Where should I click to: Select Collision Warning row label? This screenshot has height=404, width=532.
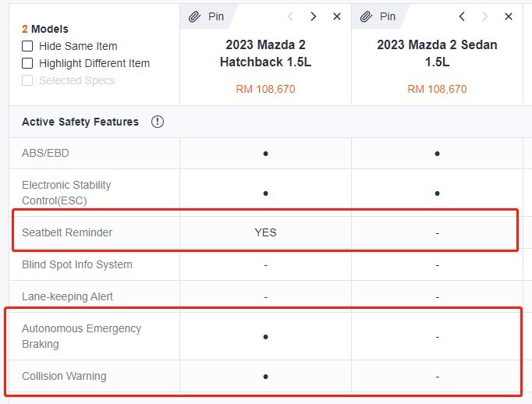point(64,376)
